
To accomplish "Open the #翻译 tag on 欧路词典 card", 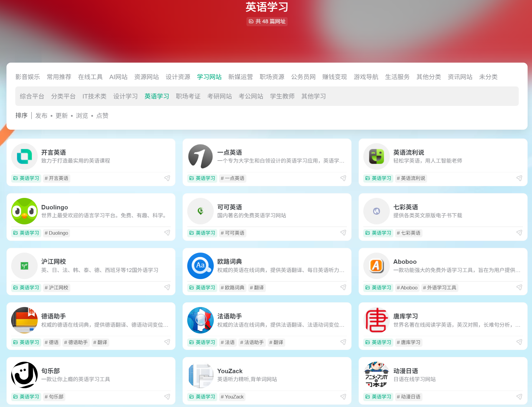I will click(257, 288).
